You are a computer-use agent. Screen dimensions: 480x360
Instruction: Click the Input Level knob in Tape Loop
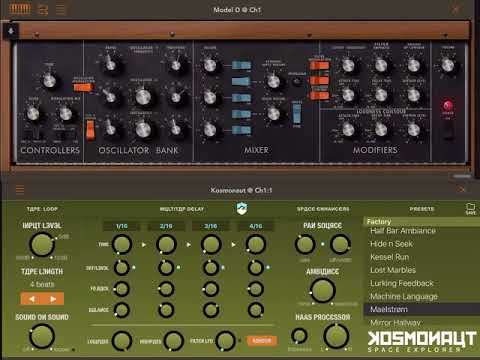point(42,244)
